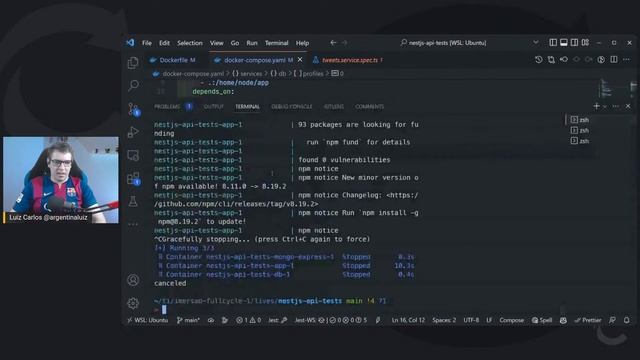The image size is (640, 360).
Task: Open the Edit menu
Action: pyautogui.click(x=164, y=43)
